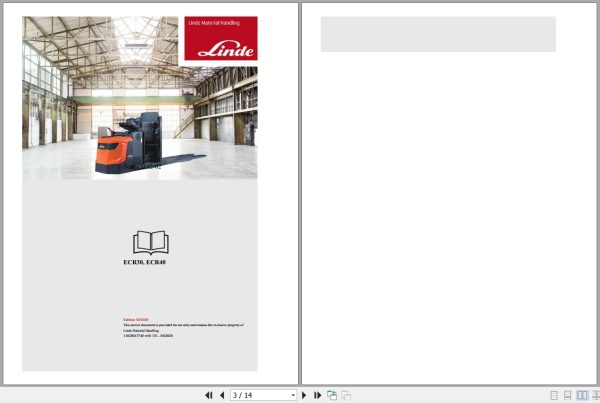Click the 'Linde Material Handling' logo caption
The image size is (600, 403).
click(214, 23)
